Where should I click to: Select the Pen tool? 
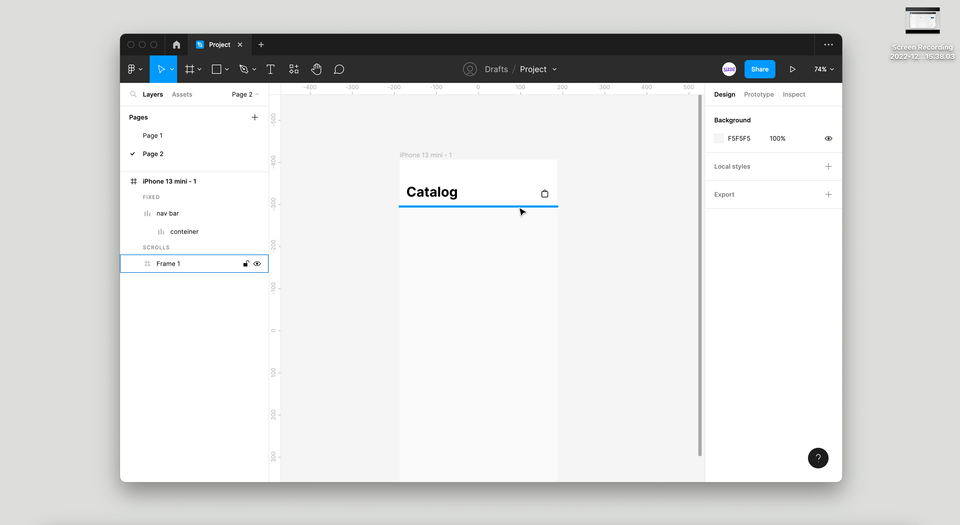(x=244, y=69)
